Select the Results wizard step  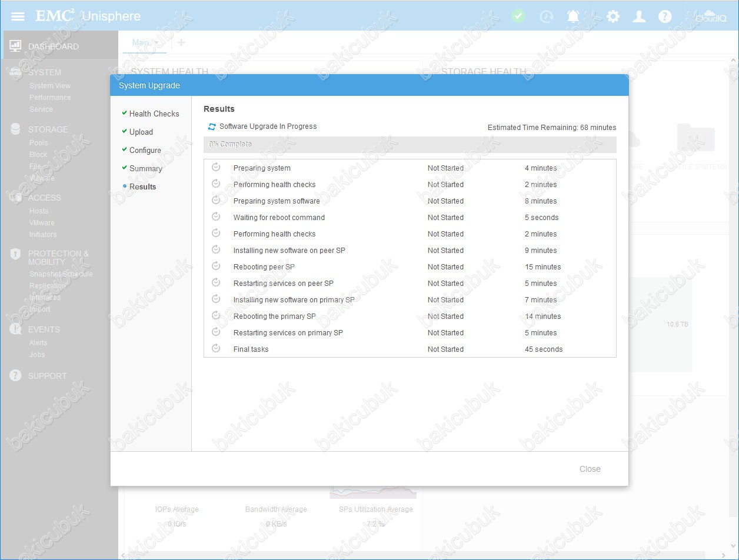click(139, 186)
